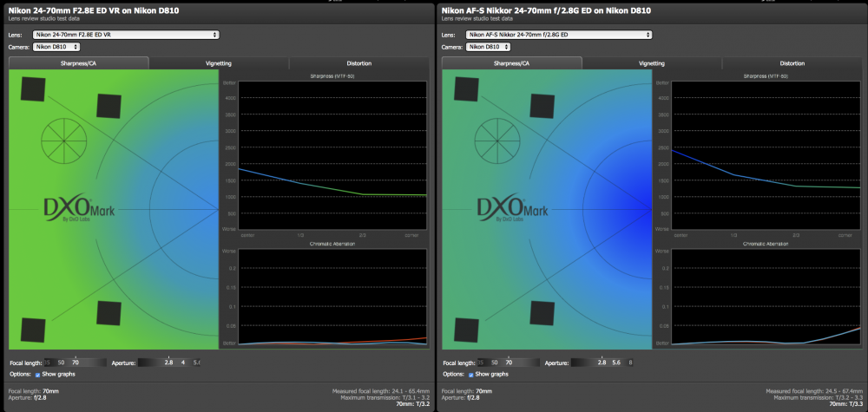868x412 pixels.
Task: Click the DXOMark logo on the green field map
Action: [79, 210]
